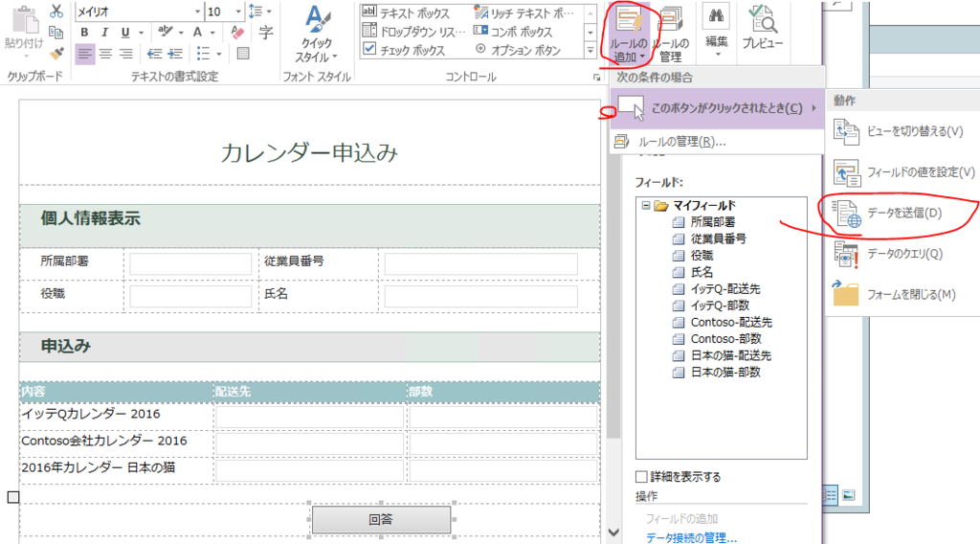Click the bullet list icon
The height and width of the screenshot is (544, 980).
pos(203,54)
